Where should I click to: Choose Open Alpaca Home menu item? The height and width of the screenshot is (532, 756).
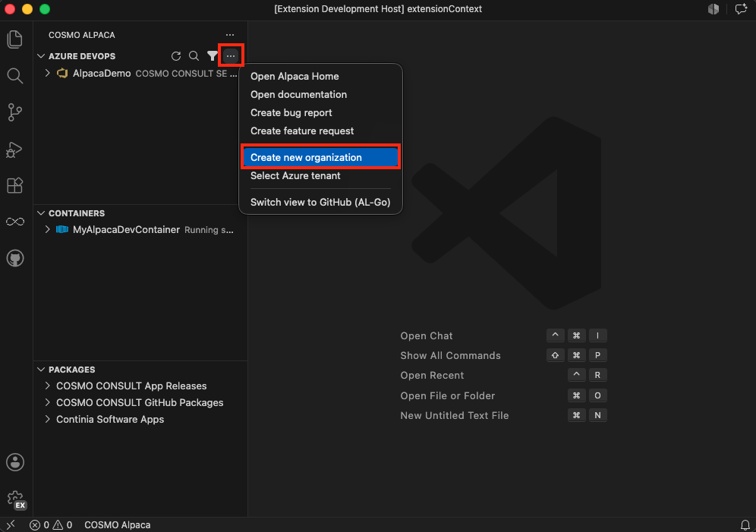coord(320,76)
